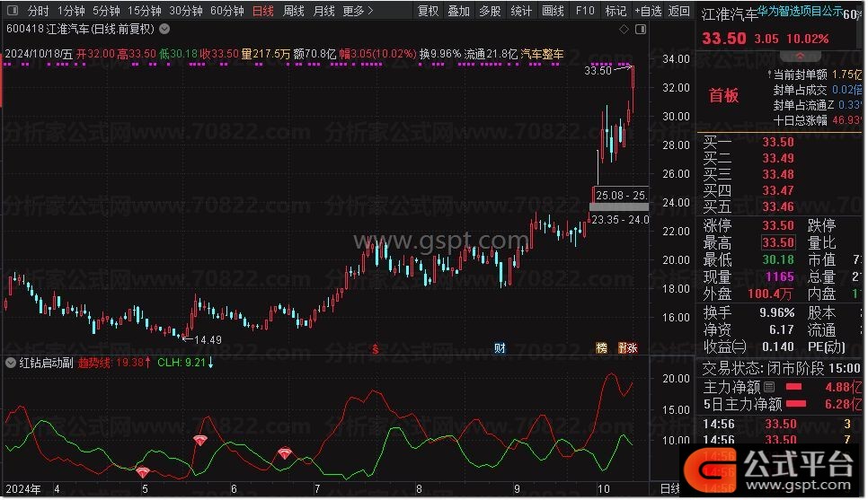Select the 日线 daily period
This screenshot has width=868, height=500.
pyautogui.click(x=262, y=11)
